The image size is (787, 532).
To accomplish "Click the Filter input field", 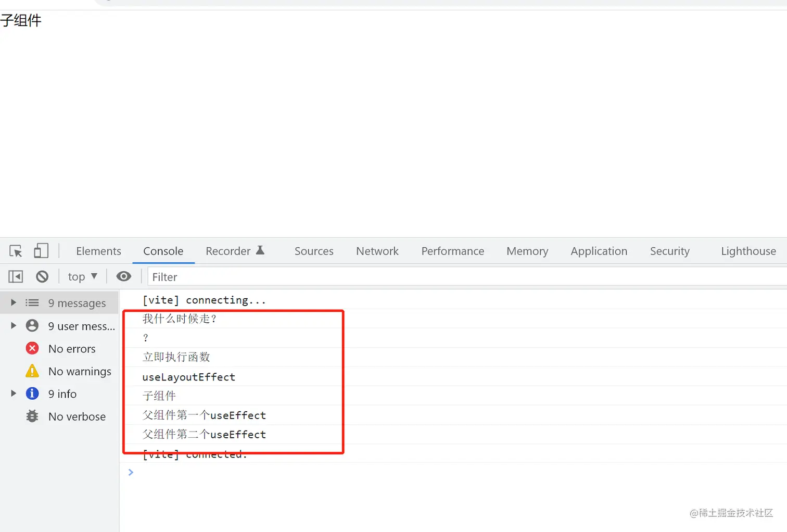I will [467, 277].
